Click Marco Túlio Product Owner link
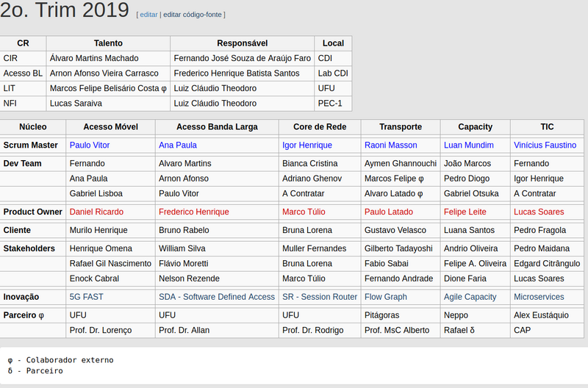This screenshot has height=388, width=588. [304, 212]
